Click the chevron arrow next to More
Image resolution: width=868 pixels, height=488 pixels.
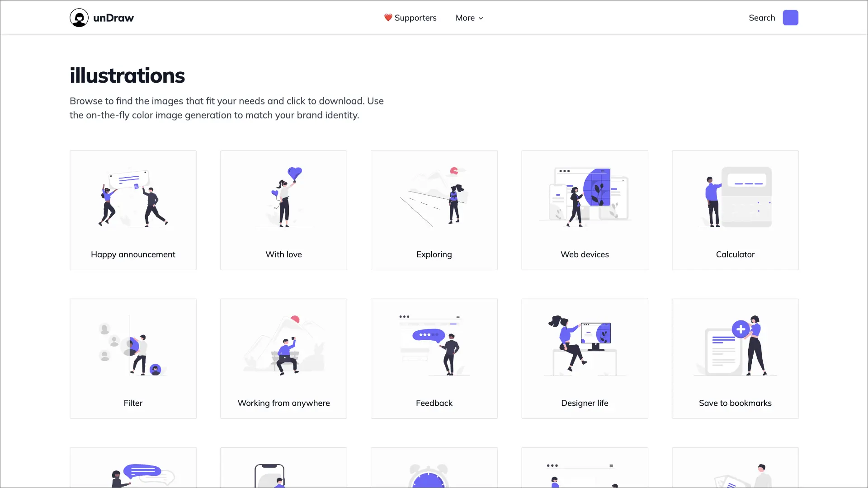coord(481,19)
